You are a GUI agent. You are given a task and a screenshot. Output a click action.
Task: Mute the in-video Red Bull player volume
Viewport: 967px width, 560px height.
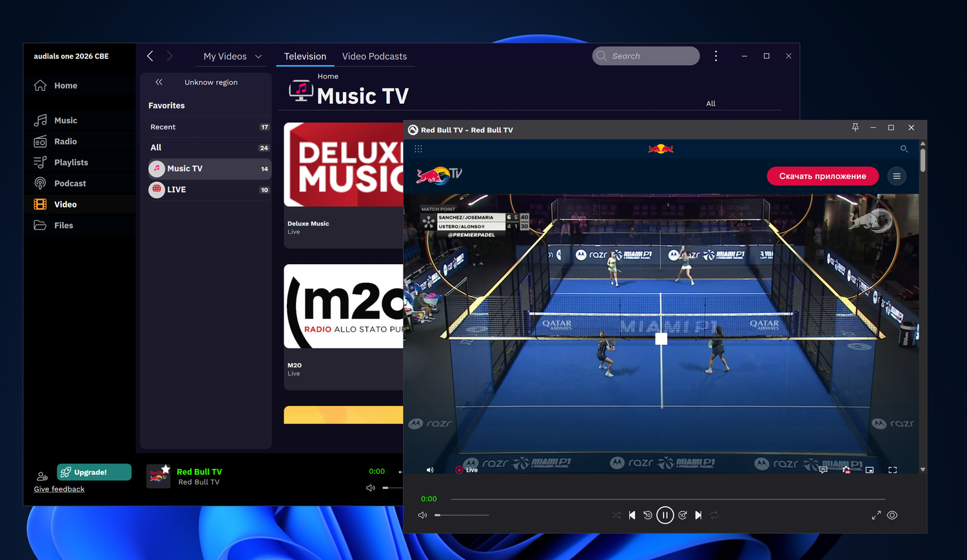pyautogui.click(x=430, y=470)
